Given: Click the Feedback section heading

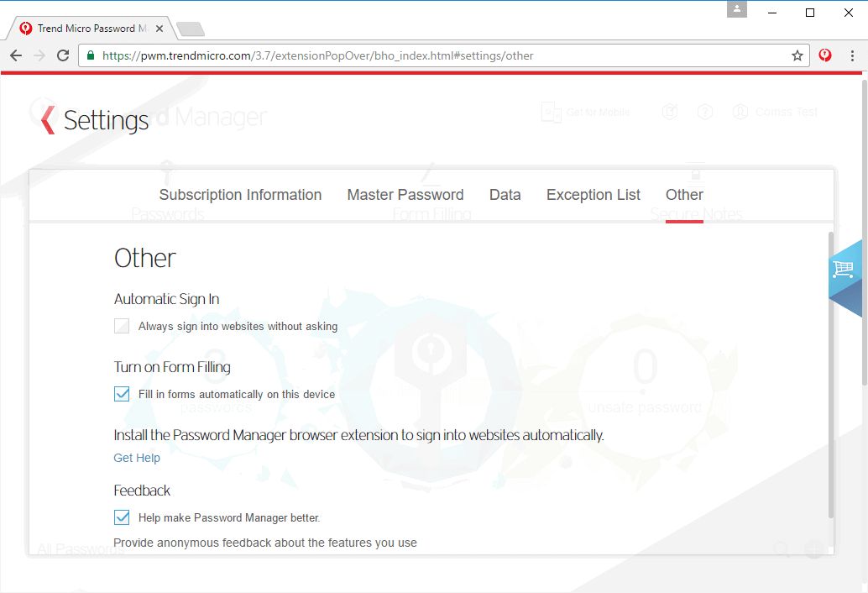Looking at the screenshot, I should point(142,491).
